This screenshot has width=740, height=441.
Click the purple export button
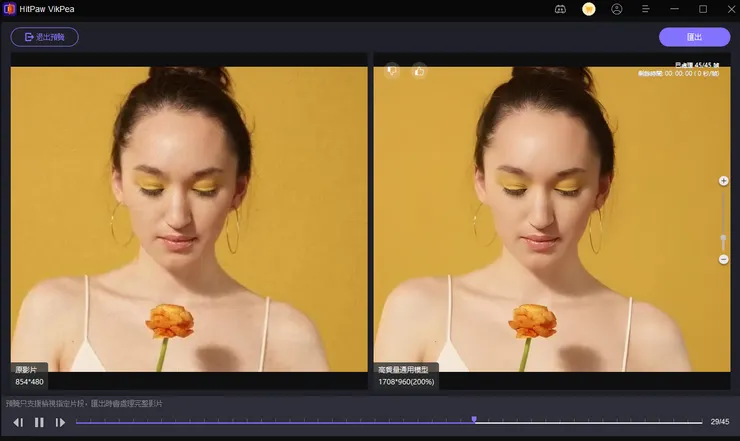(694, 37)
